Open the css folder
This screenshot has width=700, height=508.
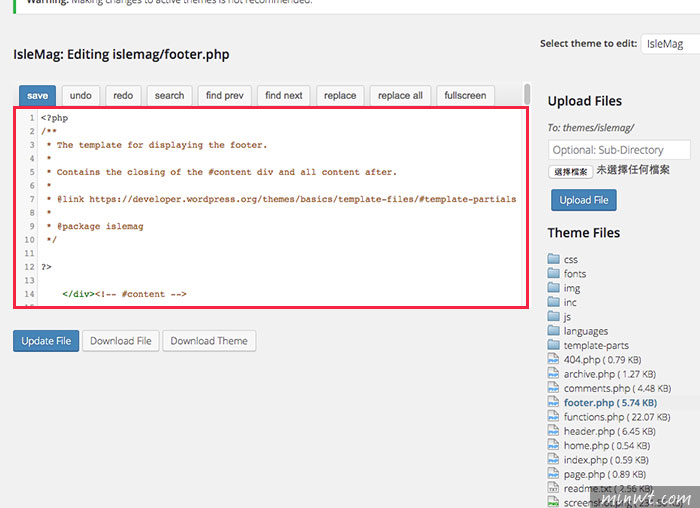pos(571,259)
